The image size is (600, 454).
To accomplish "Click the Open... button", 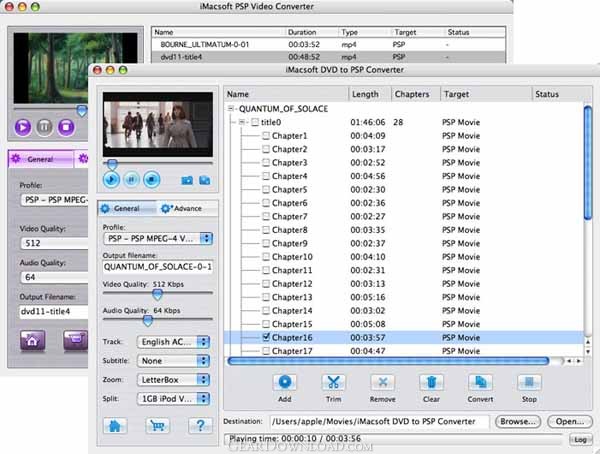I will 570,421.
